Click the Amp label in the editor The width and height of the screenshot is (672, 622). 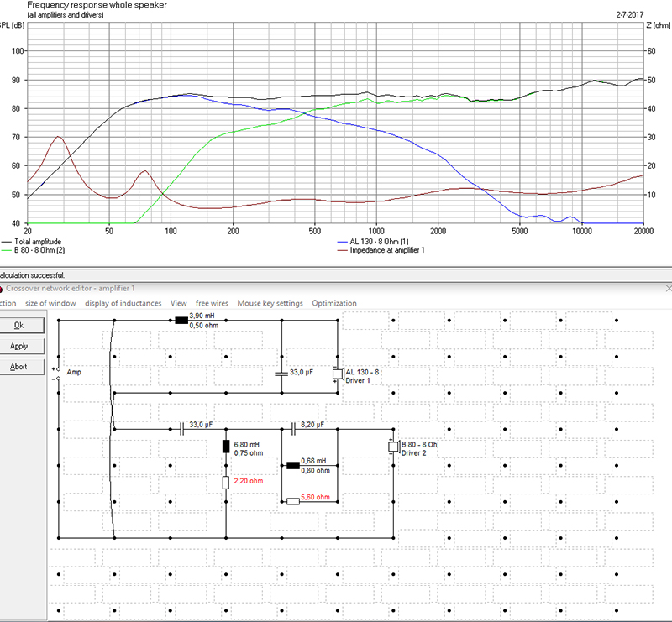[74, 372]
